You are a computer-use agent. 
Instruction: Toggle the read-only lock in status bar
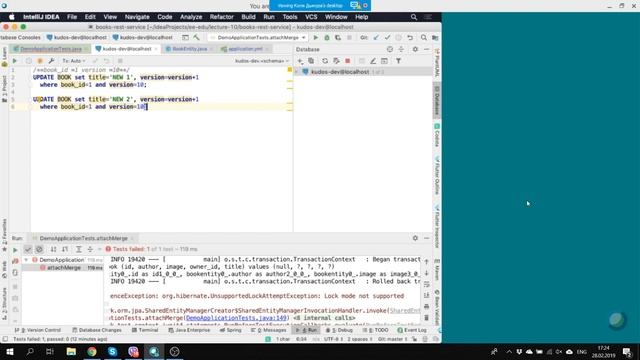click(414, 339)
